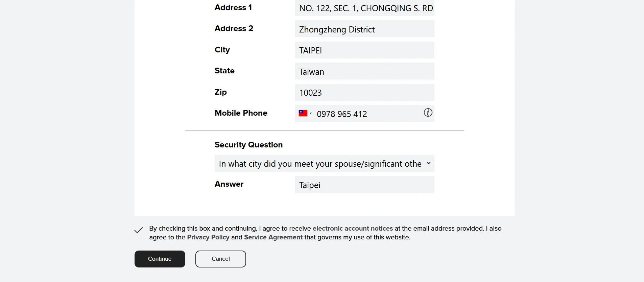Screen dimensions: 644x282
Task: Toggle the agreement checkbox checkmark
Action: pos(139,230)
